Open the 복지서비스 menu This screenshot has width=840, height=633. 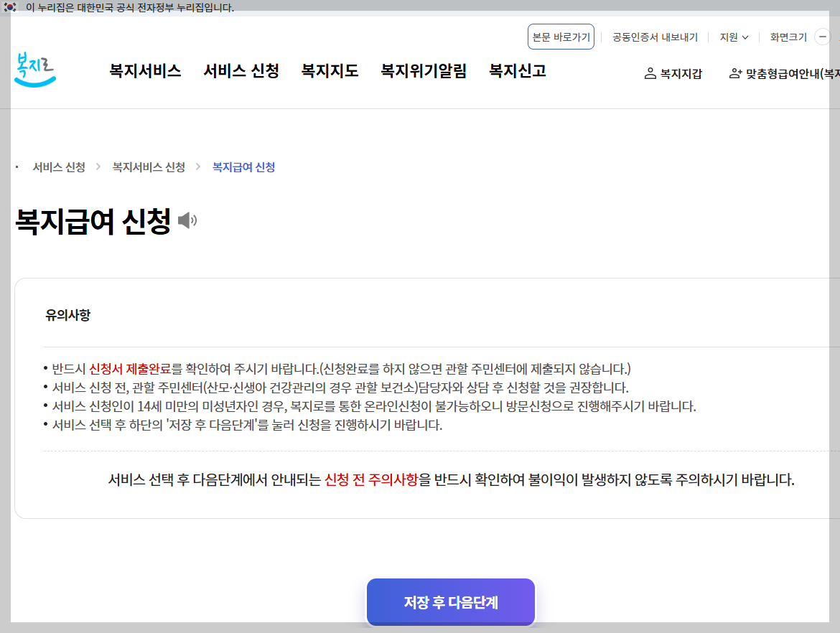tap(146, 71)
